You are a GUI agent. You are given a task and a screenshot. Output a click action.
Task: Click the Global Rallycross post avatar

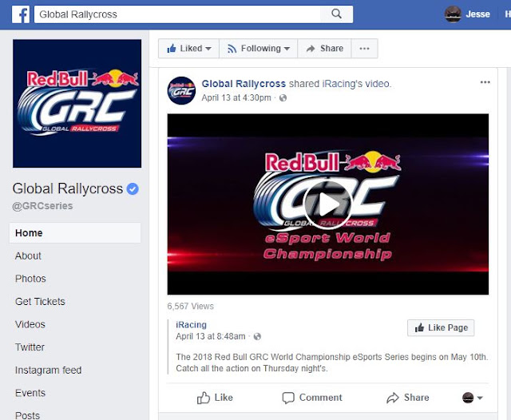(181, 90)
